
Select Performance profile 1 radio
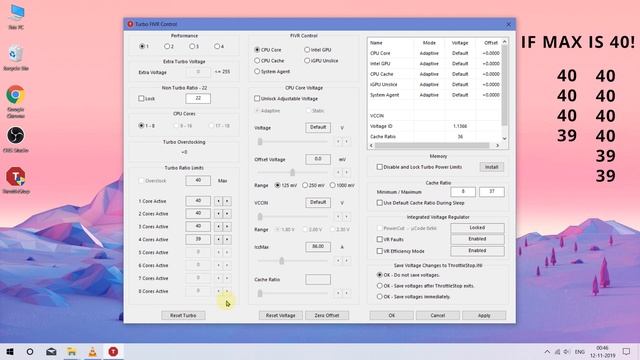click(x=142, y=46)
